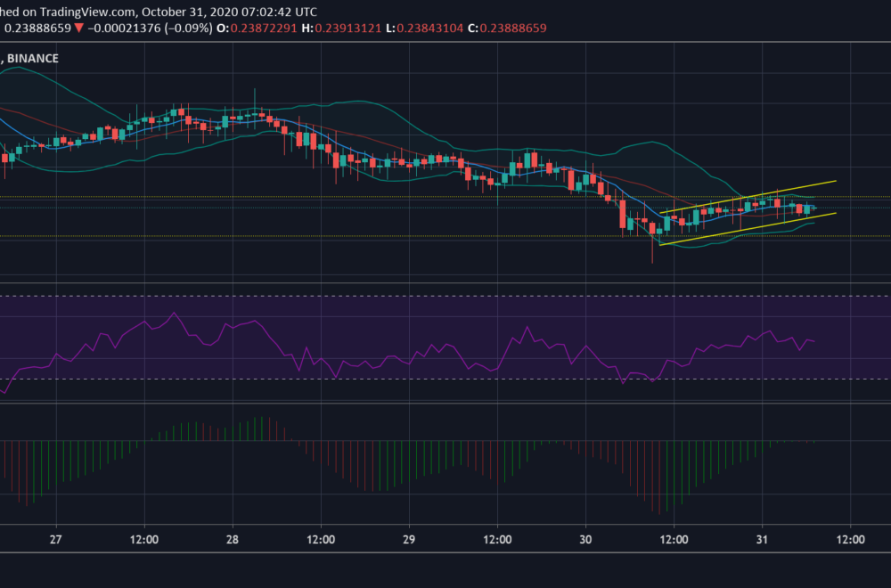Click the open value O:0.23872291
The height and width of the screenshot is (588, 891).
pos(257,28)
